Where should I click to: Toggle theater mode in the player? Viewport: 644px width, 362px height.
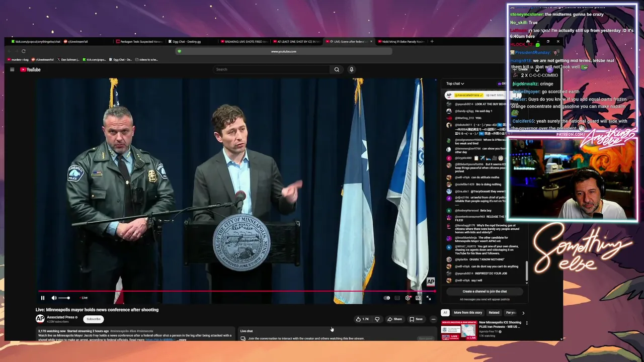click(418, 298)
